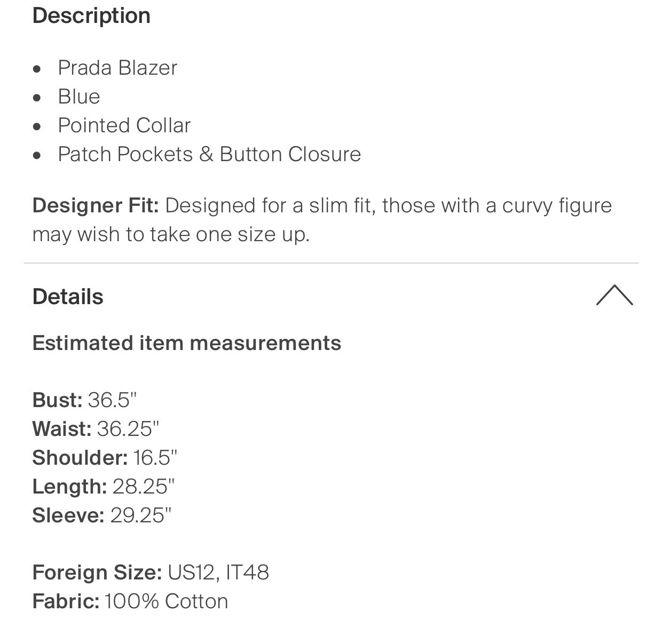The width and height of the screenshot is (663, 644).
Task: Click the Description heading
Action: (x=91, y=15)
